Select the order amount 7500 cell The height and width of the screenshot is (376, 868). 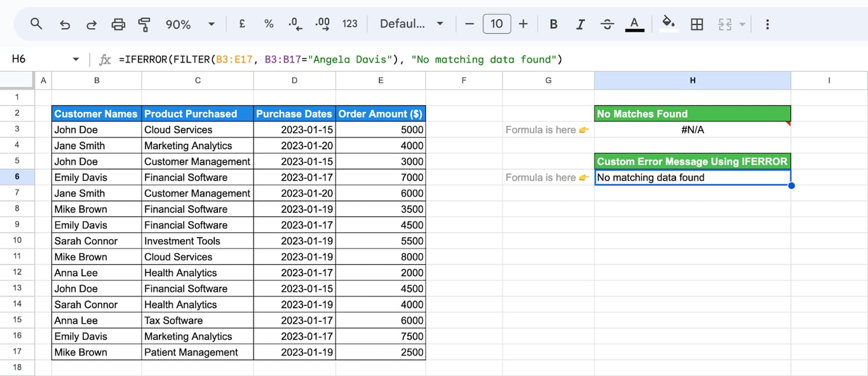(x=381, y=337)
